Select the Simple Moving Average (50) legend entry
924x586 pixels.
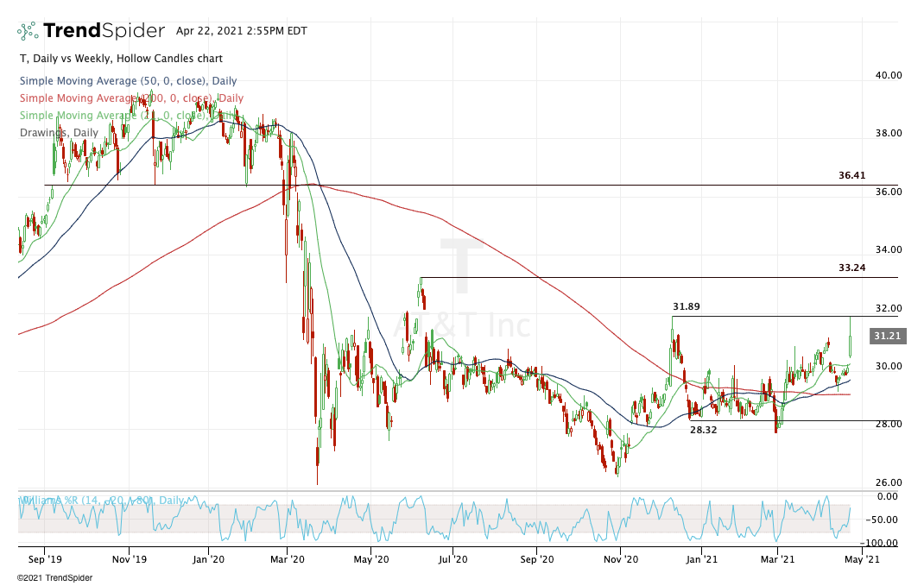(129, 80)
